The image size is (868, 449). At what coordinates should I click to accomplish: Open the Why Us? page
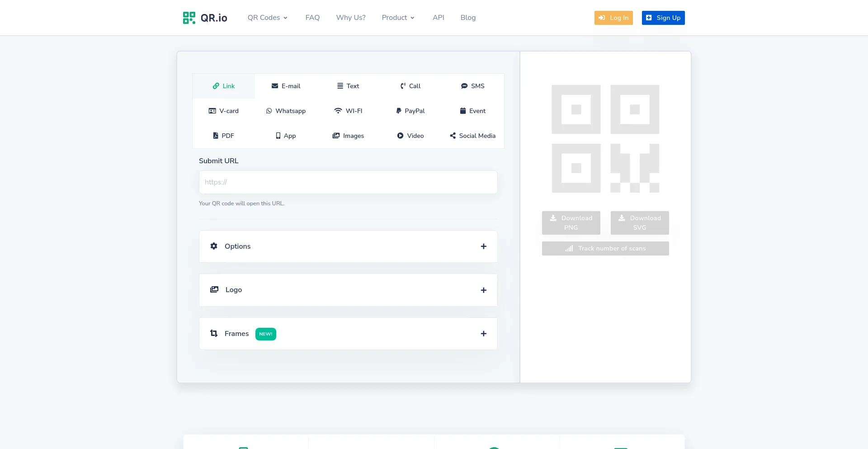click(x=351, y=18)
